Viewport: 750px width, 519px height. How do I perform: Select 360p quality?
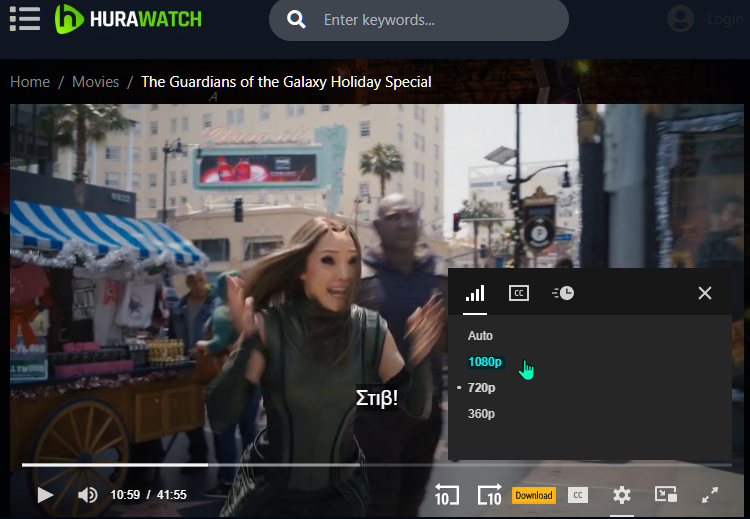click(481, 414)
